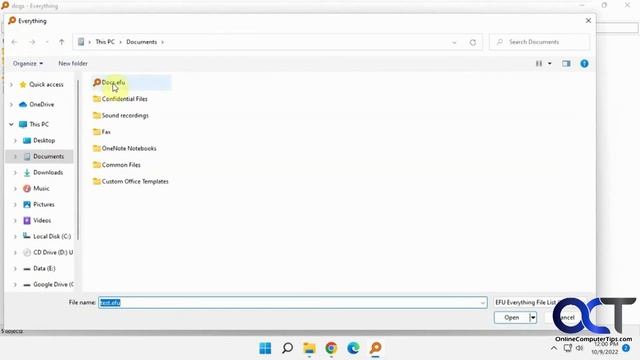This screenshot has height=360, width=640.
Task: Open Microsoft Edge from the taskbar
Action: [353, 348]
